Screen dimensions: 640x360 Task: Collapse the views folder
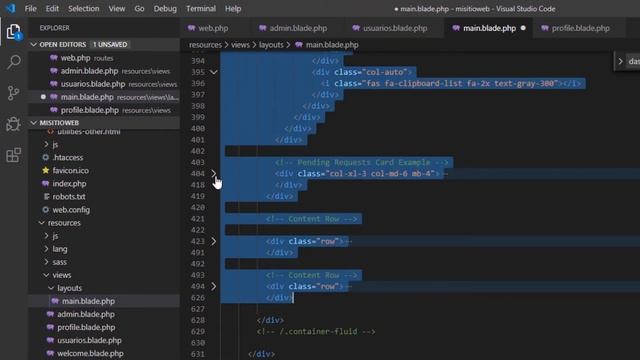click(46, 275)
